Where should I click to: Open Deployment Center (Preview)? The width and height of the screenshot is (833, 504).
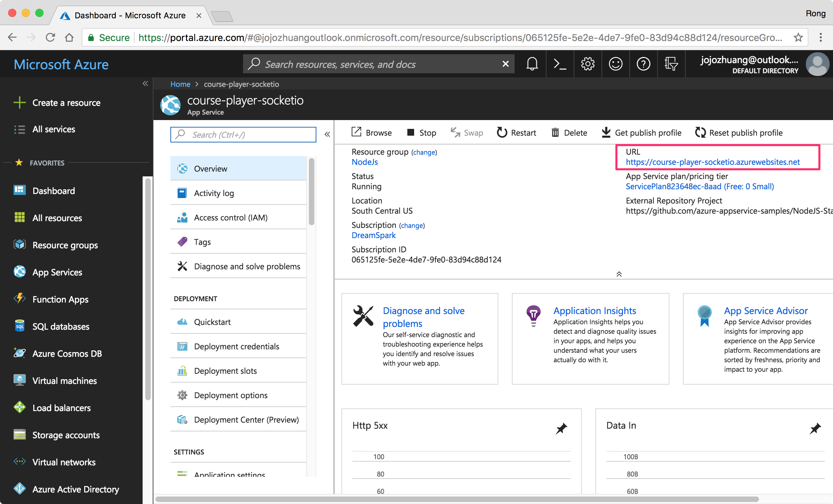pos(238,420)
